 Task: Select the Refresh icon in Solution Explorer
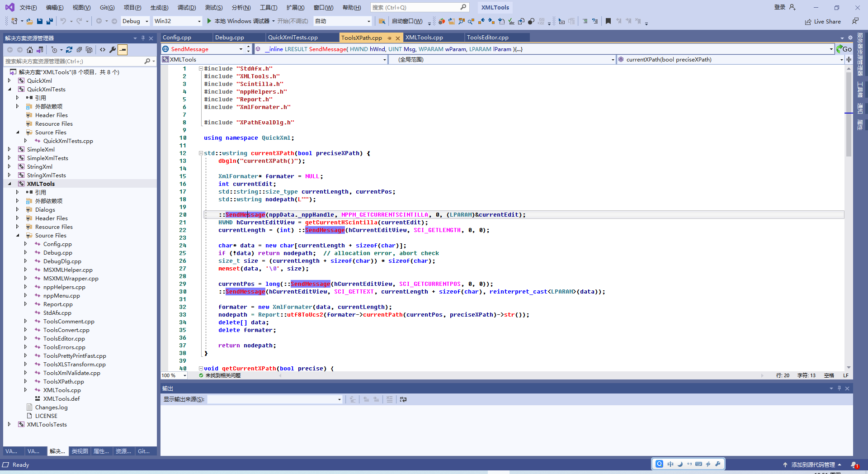coord(69,50)
